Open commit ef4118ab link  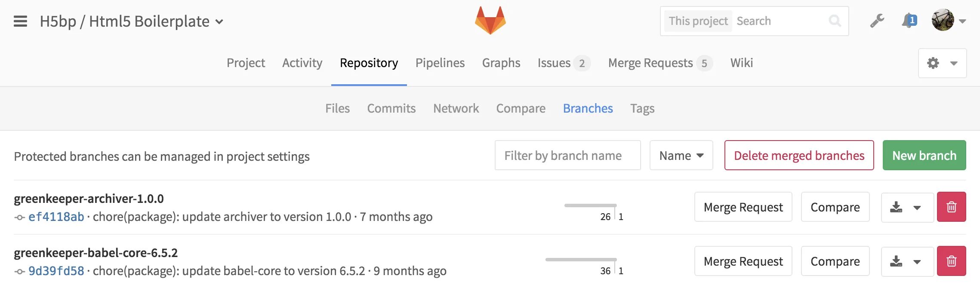(x=56, y=217)
